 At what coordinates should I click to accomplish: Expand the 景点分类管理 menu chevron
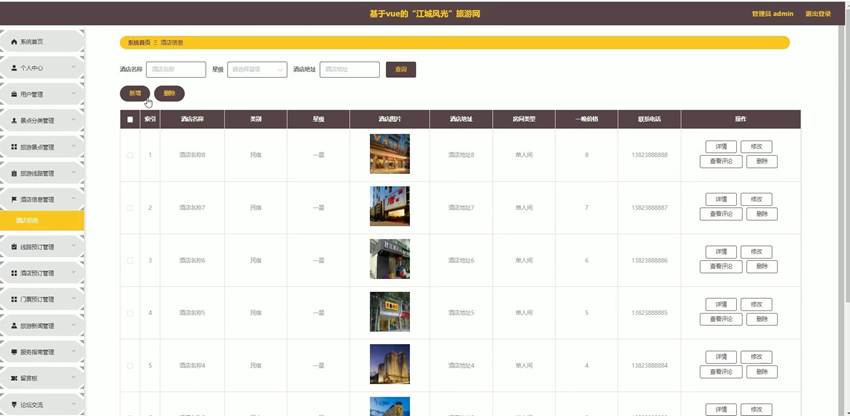74,120
